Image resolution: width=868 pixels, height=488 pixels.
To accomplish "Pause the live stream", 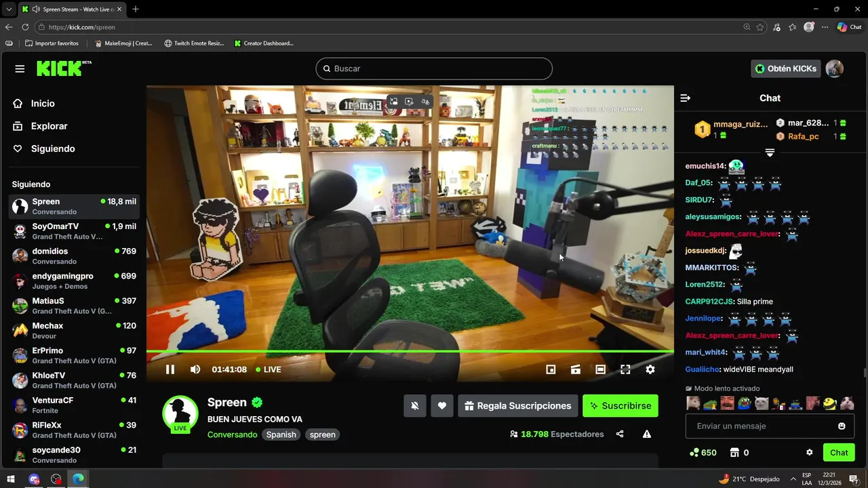I will [x=170, y=369].
